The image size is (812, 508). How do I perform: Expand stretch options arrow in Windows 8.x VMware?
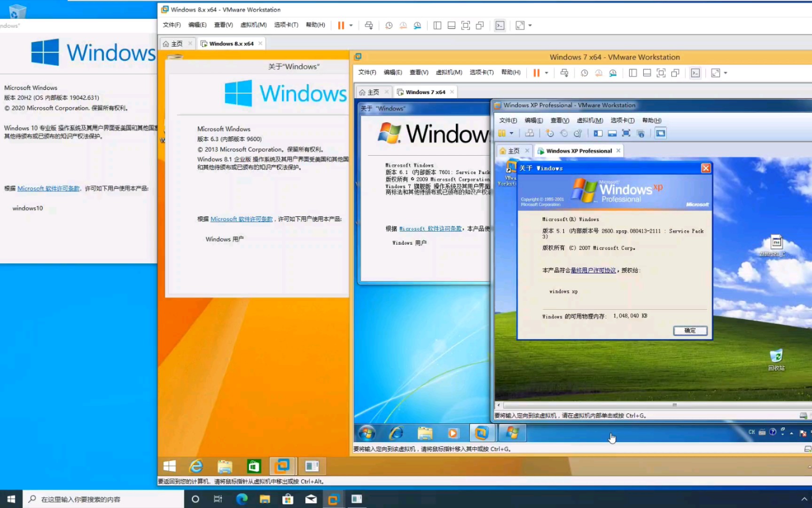530,25
